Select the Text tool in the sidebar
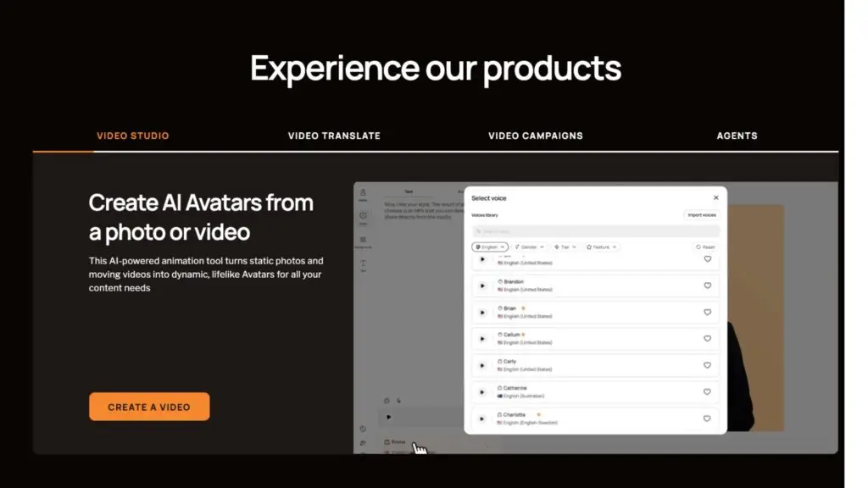 click(364, 263)
